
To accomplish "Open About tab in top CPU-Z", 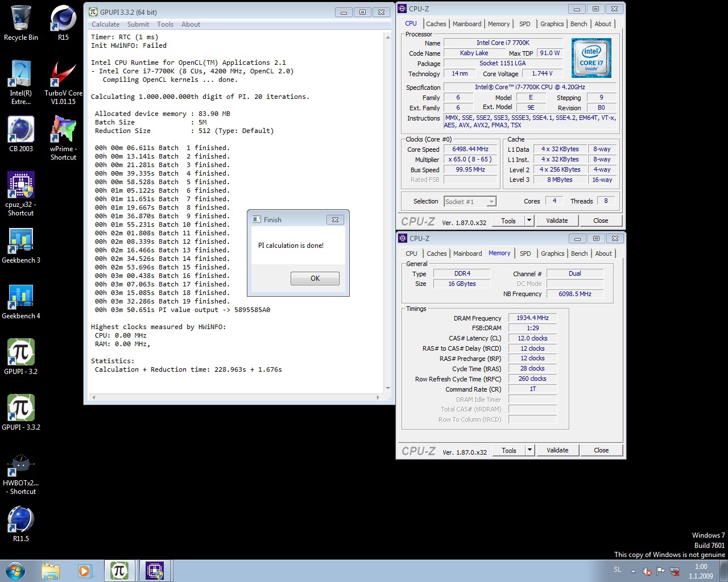I will 603,24.
